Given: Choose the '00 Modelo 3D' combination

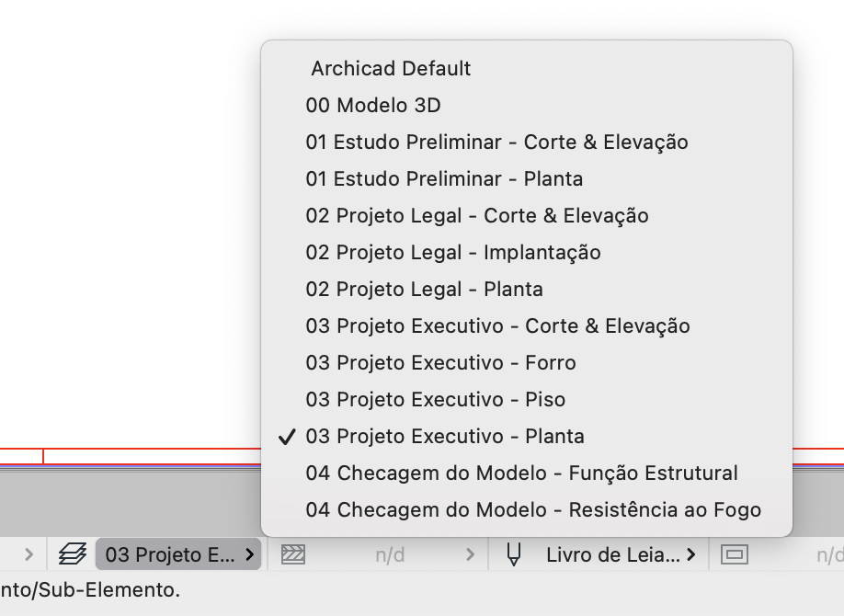Looking at the screenshot, I should click(x=373, y=105).
